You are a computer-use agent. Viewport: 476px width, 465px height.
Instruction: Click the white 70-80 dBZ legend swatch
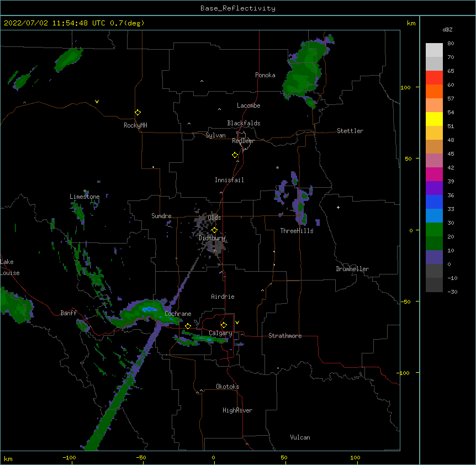click(434, 50)
